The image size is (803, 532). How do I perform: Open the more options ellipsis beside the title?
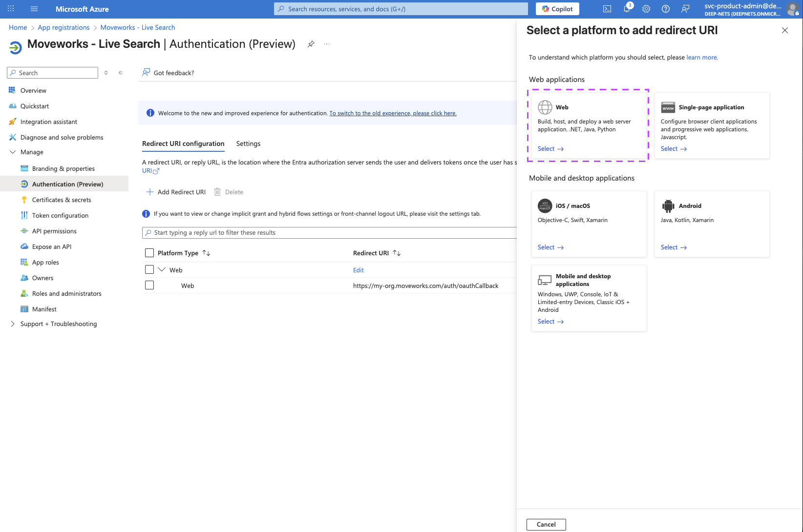coord(327,44)
